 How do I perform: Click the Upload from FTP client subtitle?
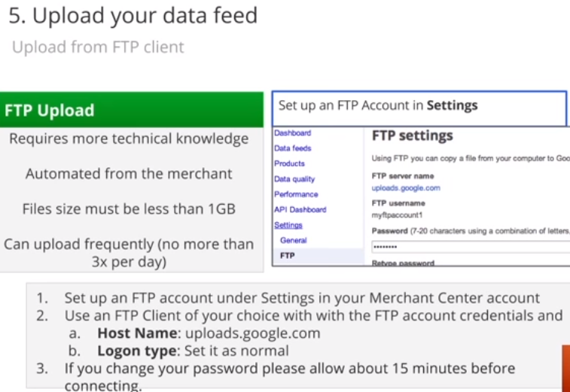(98, 47)
